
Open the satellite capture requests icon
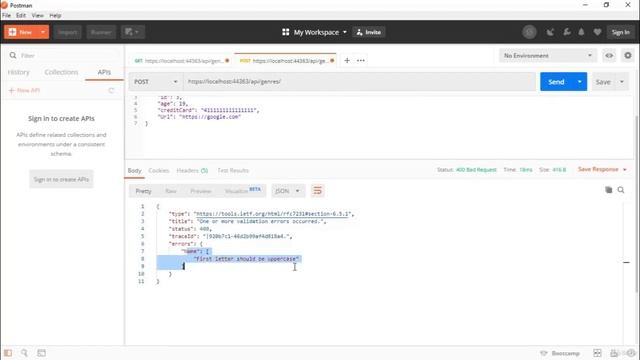[x=550, y=32]
